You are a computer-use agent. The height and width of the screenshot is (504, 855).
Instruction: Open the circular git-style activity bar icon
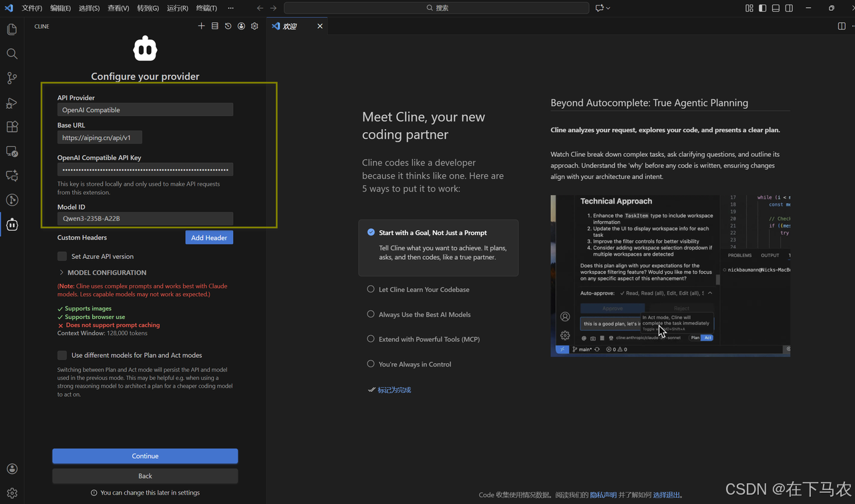12,200
